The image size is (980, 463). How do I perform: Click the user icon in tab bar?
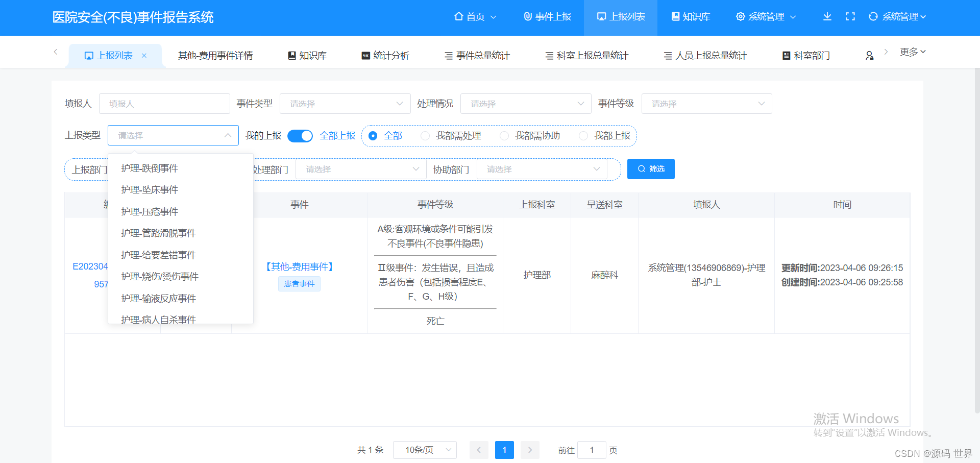point(869,55)
